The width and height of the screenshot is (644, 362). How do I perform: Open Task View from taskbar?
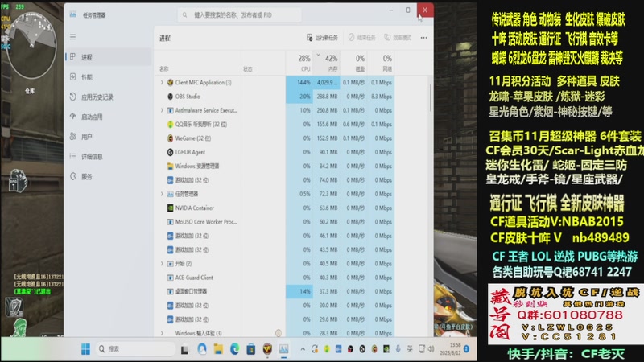tap(185, 349)
